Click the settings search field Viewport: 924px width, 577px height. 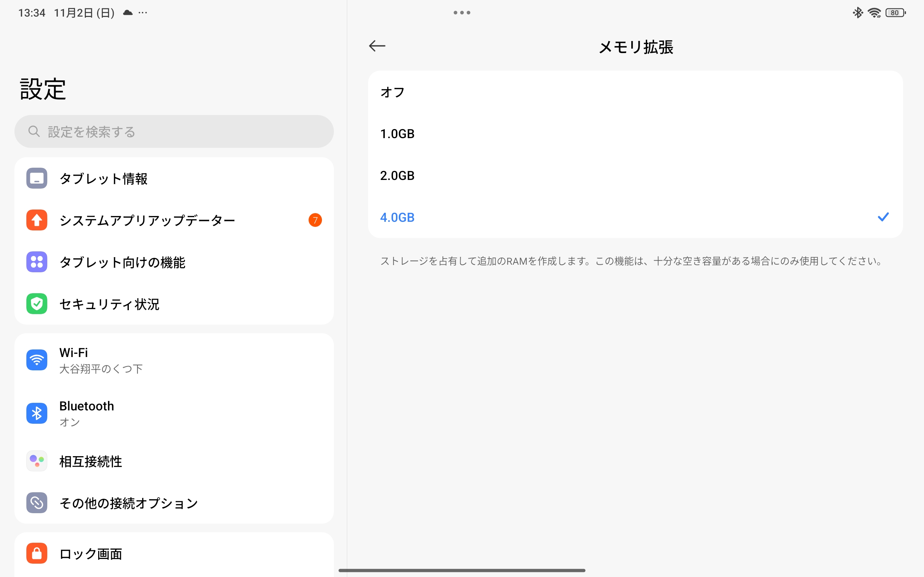click(174, 132)
